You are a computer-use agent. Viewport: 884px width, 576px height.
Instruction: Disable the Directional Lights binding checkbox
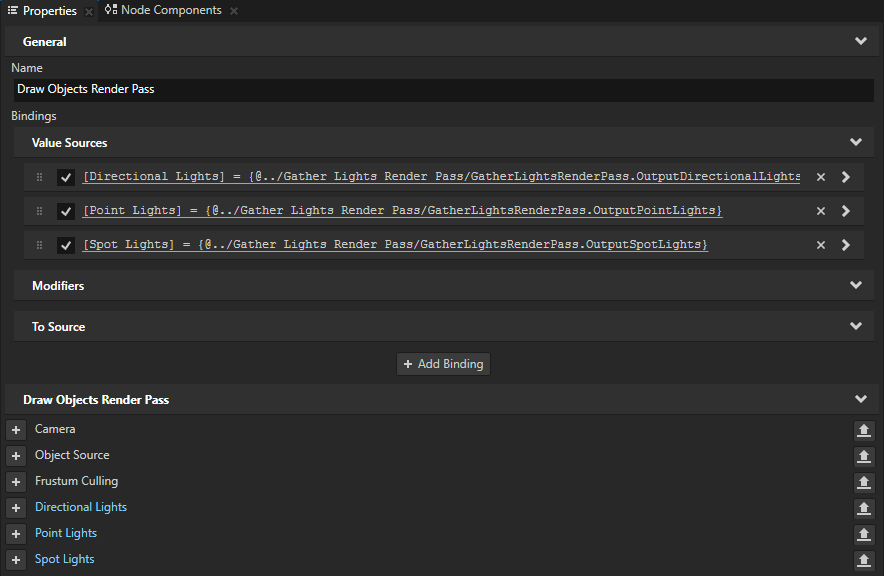[65, 177]
